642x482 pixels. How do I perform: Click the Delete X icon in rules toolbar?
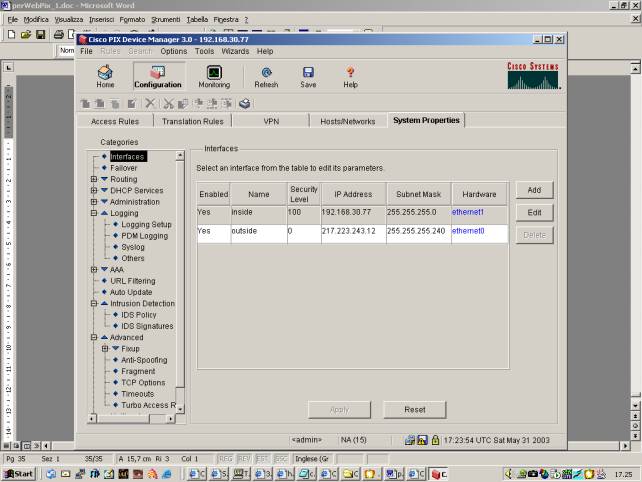[150, 104]
